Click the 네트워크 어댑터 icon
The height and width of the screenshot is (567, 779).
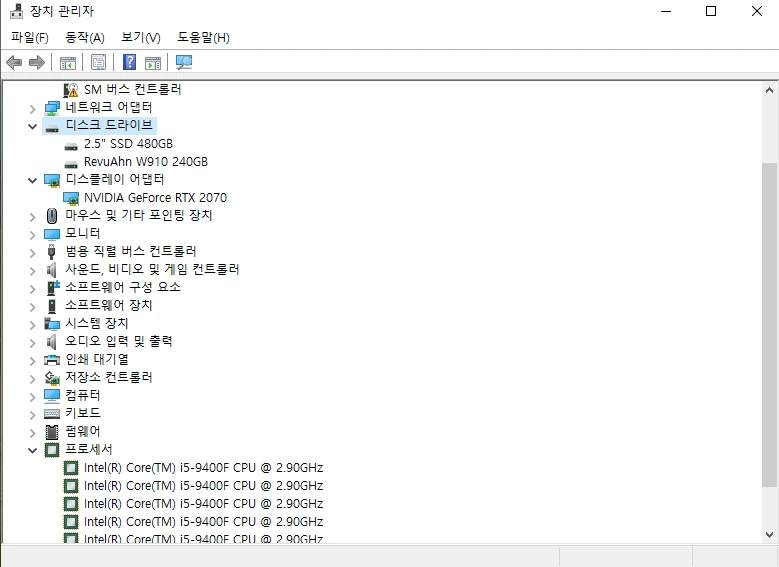tap(52, 108)
